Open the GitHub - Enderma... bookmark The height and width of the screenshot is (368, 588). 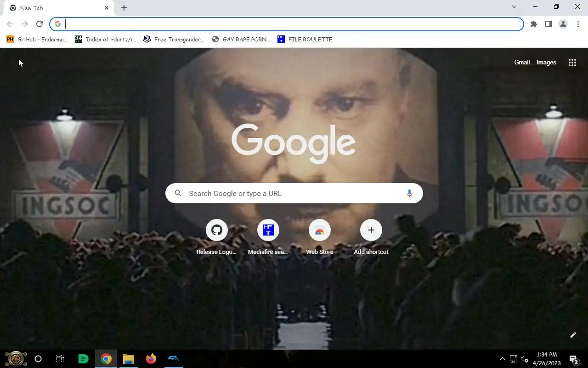[37, 40]
